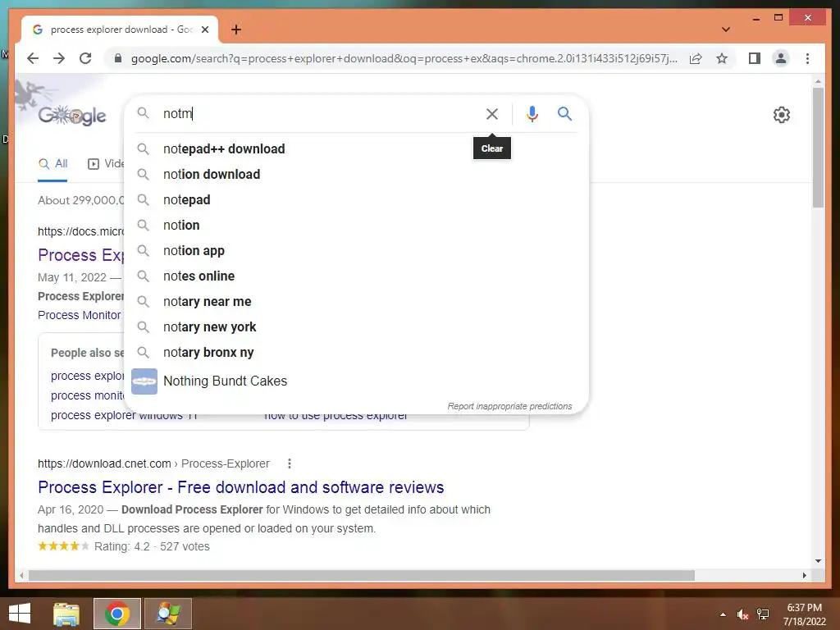The width and height of the screenshot is (840, 630).
Task: Open File Explorer from taskbar
Action: point(66,614)
